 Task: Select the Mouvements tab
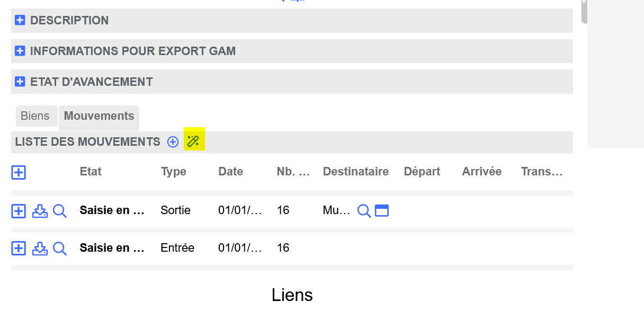tap(99, 116)
